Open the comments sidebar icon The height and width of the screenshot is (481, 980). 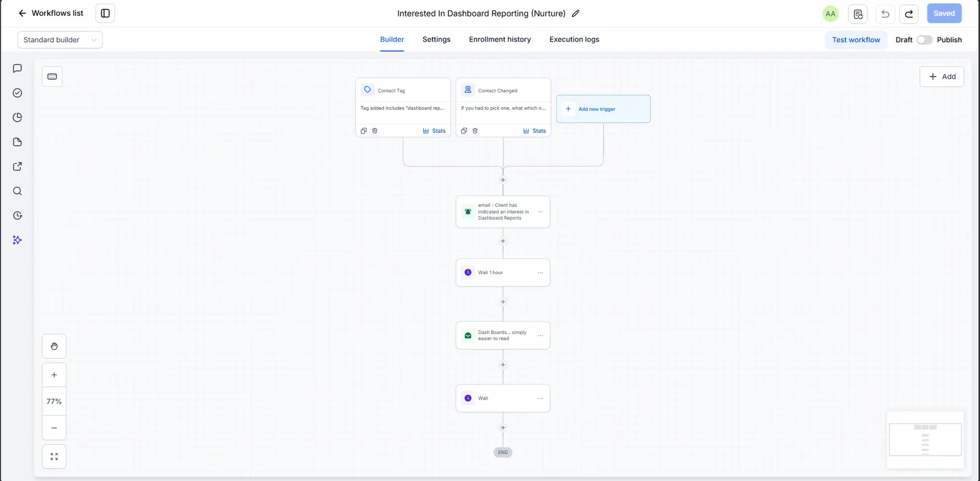(17, 69)
